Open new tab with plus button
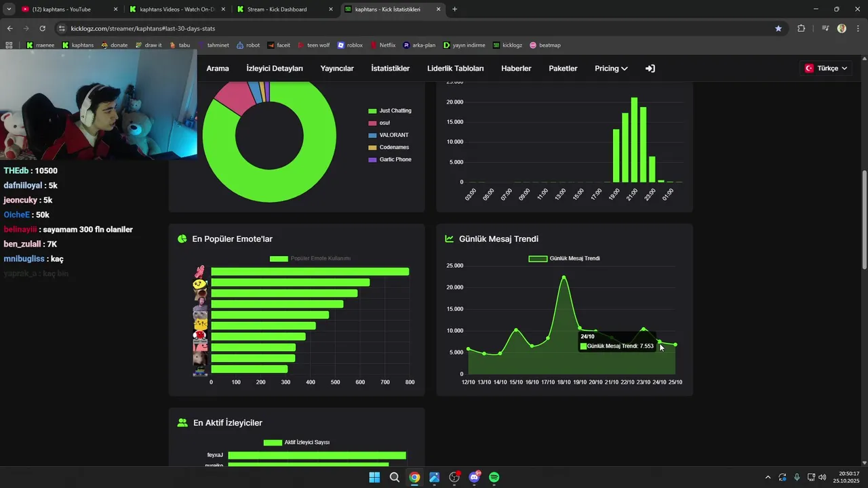The image size is (868, 488). [454, 9]
